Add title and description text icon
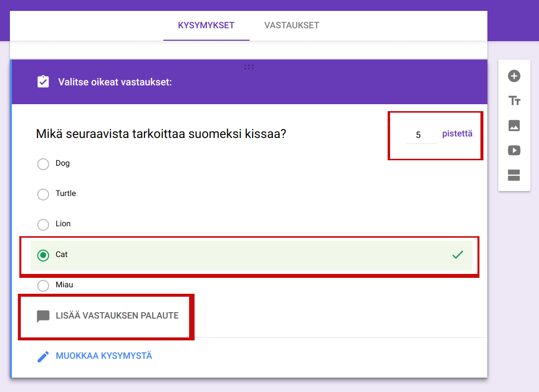The image size is (539, 392). [x=514, y=101]
